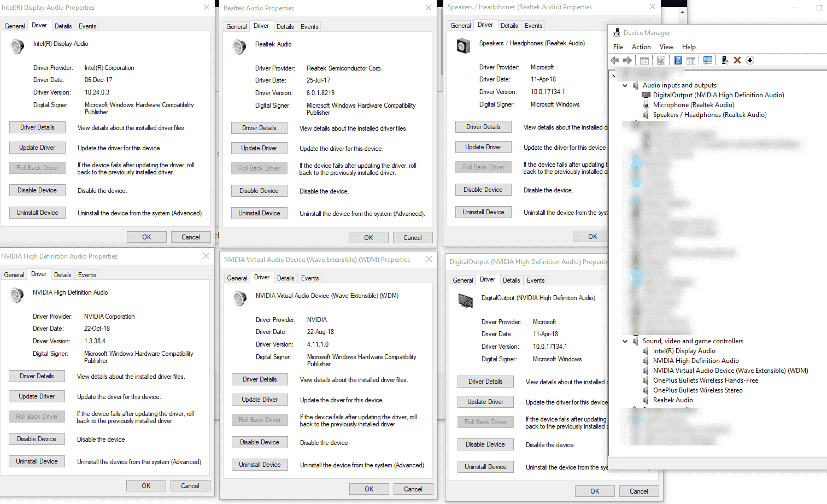Open the View menu in Device Manager
The width and height of the screenshot is (827, 504).
(x=666, y=47)
